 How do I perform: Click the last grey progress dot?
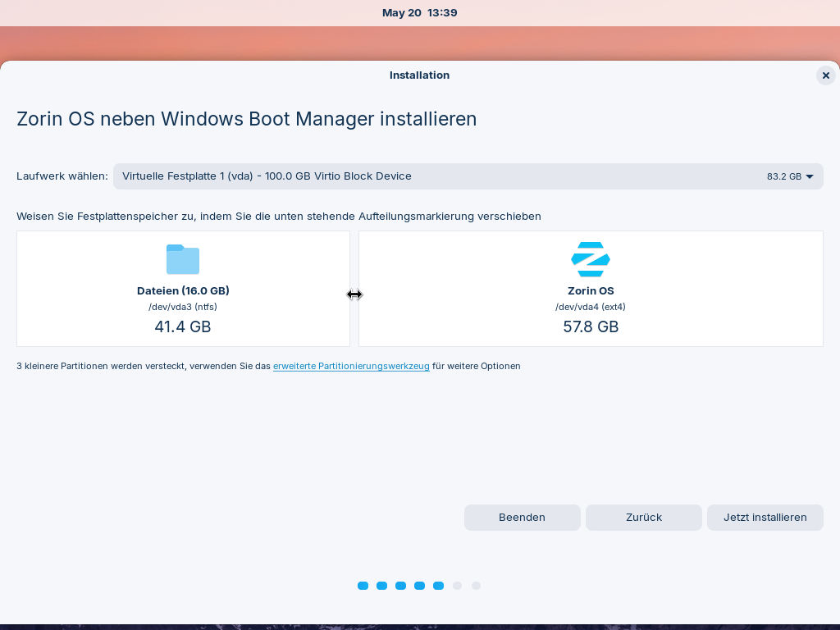476,586
